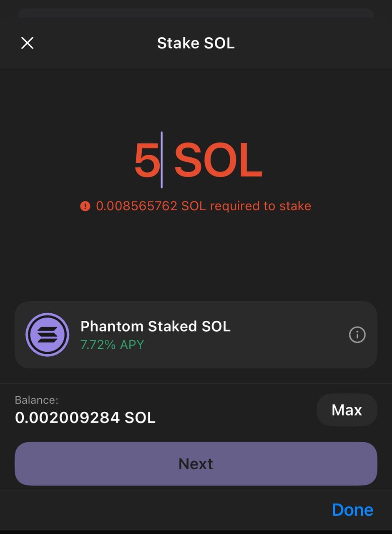Dismiss keyboard using Done
The image size is (392, 534).
point(353,510)
